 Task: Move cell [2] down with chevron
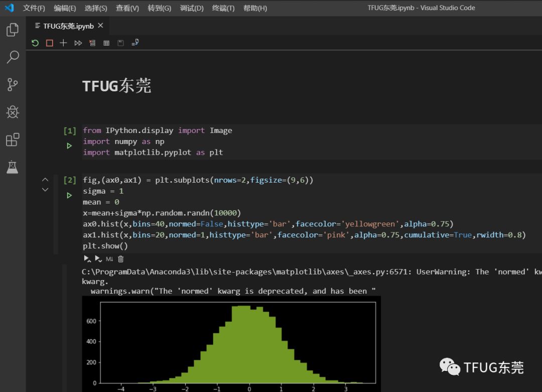click(45, 189)
